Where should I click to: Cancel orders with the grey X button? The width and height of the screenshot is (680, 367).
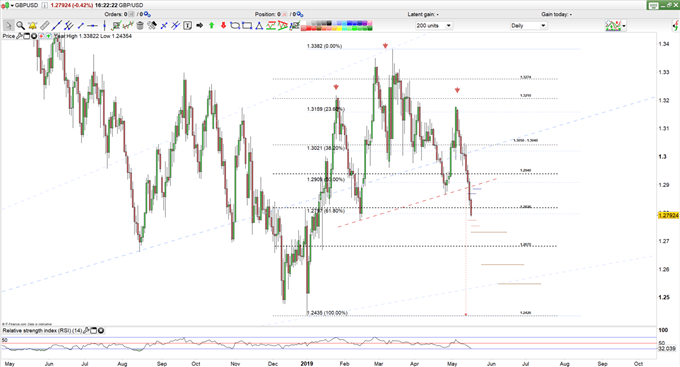131,14
